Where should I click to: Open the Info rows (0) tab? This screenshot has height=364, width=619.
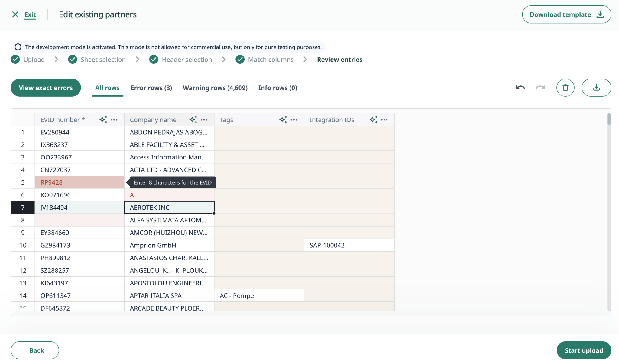point(277,88)
